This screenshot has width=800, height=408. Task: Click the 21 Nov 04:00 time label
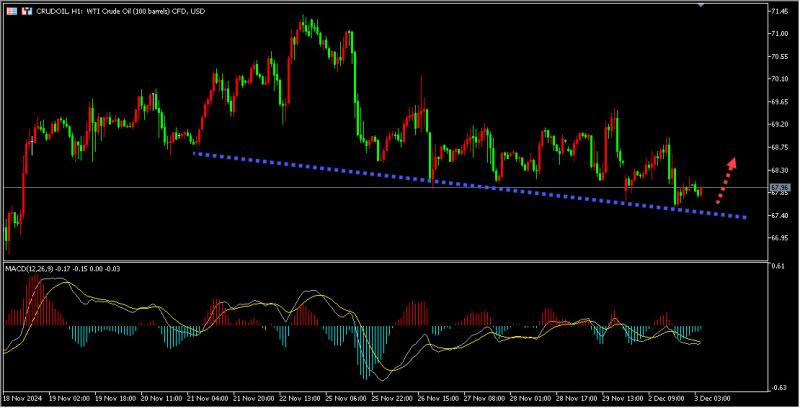207,398
